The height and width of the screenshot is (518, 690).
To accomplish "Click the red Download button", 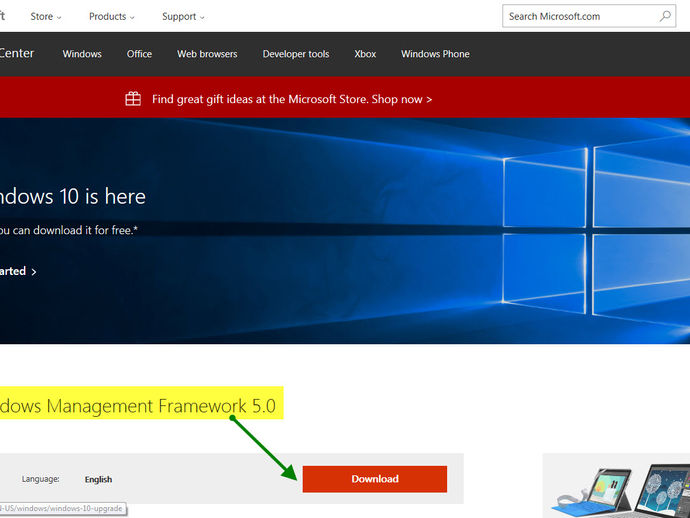I will (x=374, y=479).
